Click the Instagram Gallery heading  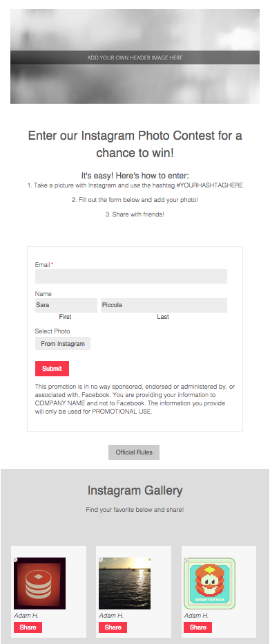tap(135, 490)
